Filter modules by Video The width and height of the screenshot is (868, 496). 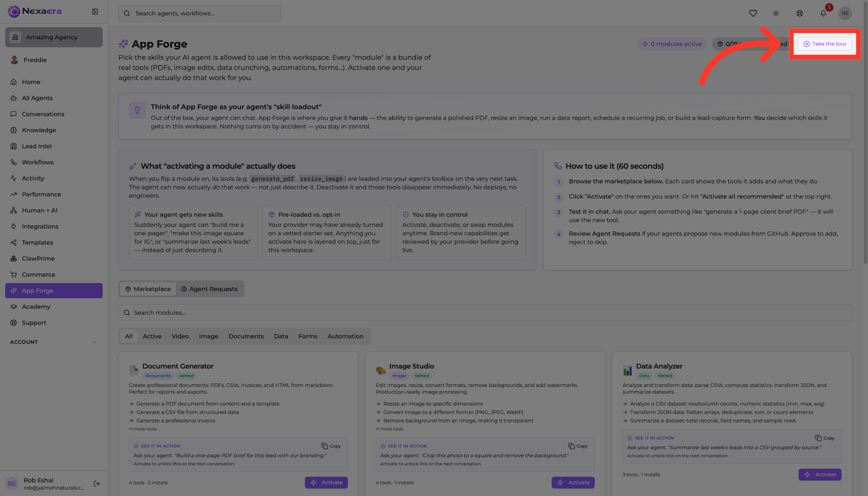(x=180, y=336)
